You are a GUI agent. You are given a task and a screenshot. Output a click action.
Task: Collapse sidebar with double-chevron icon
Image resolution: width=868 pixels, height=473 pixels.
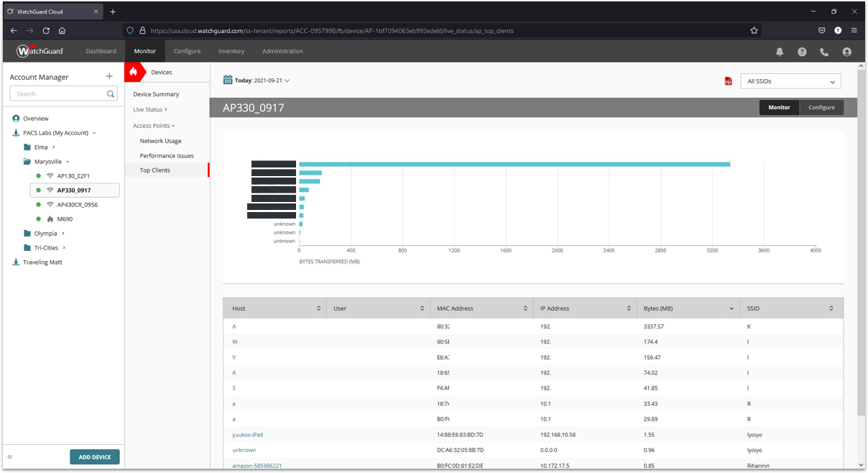(10, 457)
